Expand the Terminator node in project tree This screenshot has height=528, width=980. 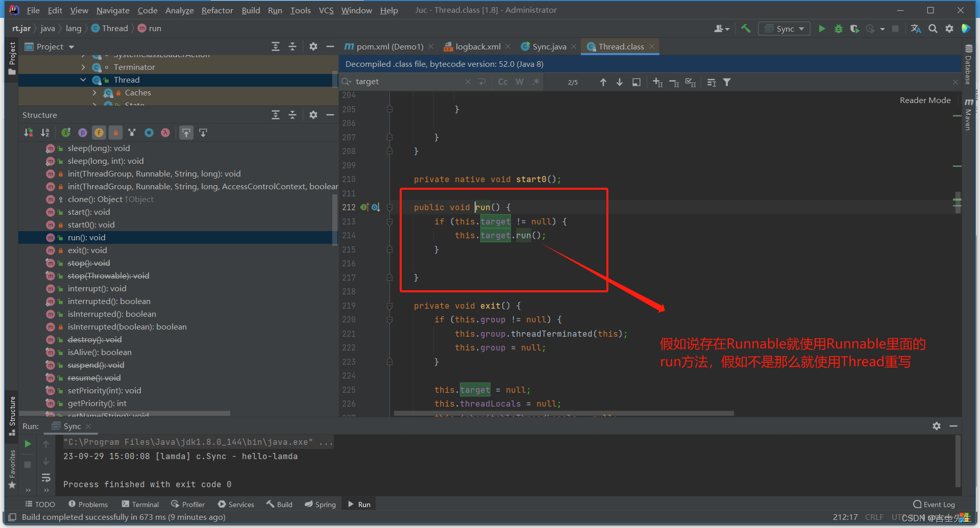pos(83,67)
